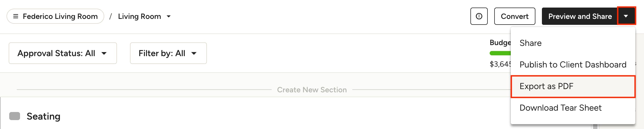Click the $3,645 budget amount
The image size is (644, 129).
click(x=500, y=64)
